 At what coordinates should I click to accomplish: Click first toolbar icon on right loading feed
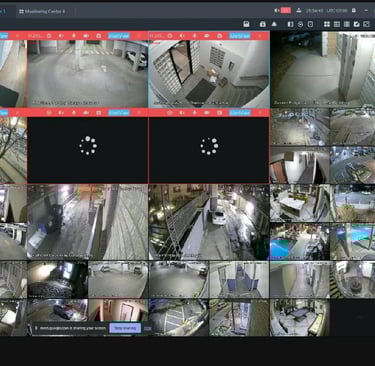tap(170, 113)
